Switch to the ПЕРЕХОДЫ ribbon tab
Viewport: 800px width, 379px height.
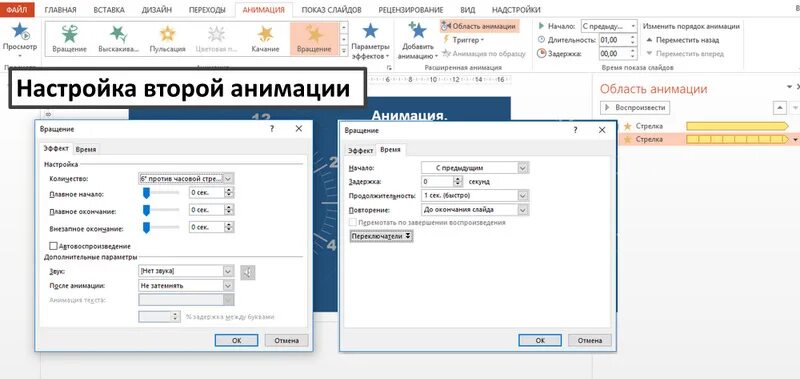207,10
